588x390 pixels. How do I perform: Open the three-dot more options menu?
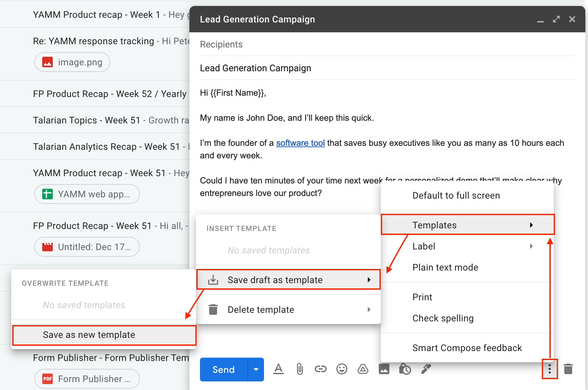click(549, 369)
